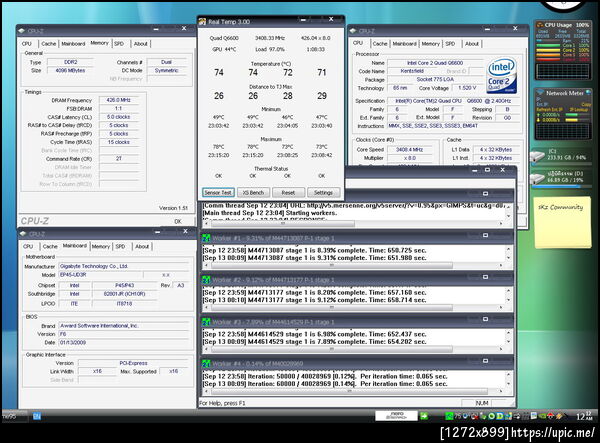The image size is (600, 443).
Task: Click the red-X tray icon
Action: (474, 416)
